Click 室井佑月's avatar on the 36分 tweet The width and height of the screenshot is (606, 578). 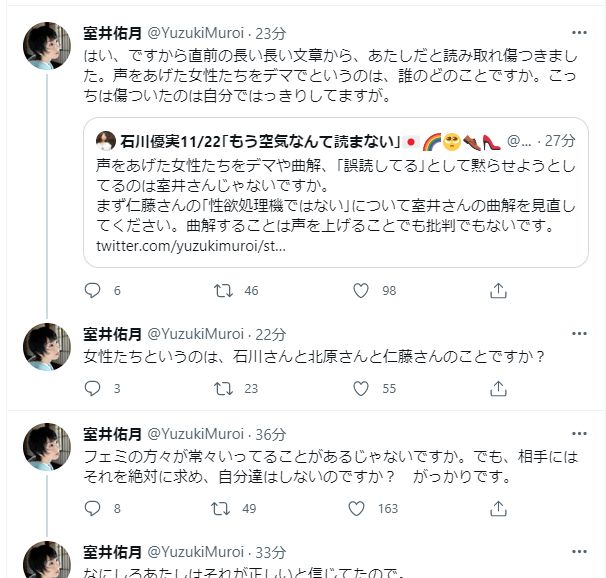[x=47, y=447]
